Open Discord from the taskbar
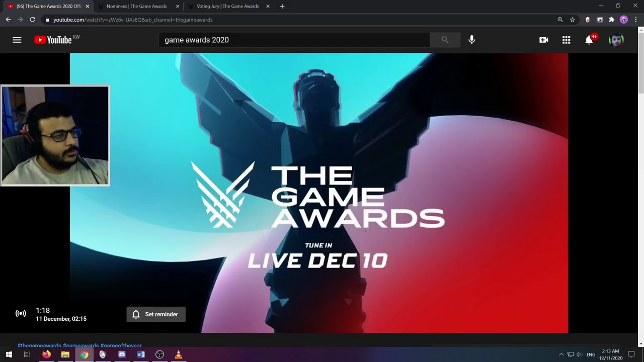 122,354
